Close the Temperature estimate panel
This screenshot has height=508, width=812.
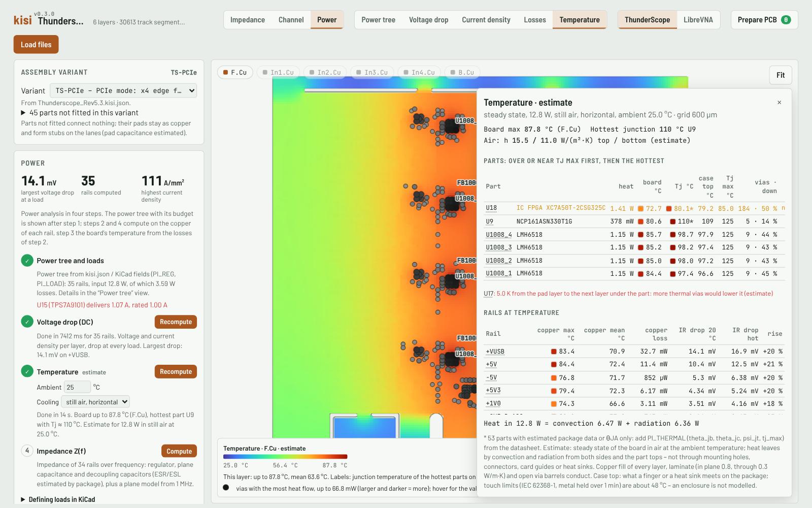(x=779, y=103)
